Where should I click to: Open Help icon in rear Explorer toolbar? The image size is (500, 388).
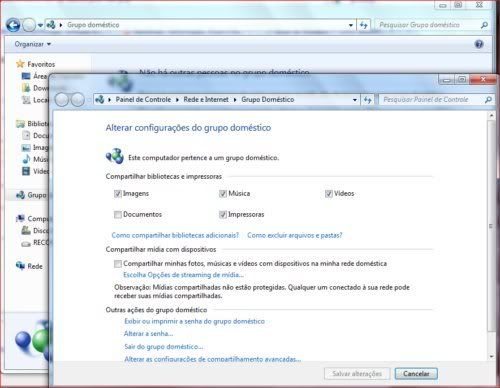pos(479,44)
